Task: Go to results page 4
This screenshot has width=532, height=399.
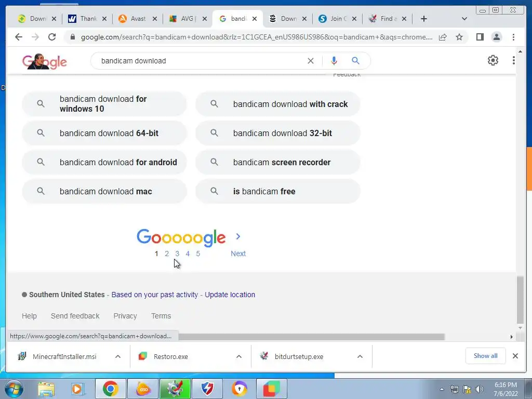Action: click(x=188, y=254)
